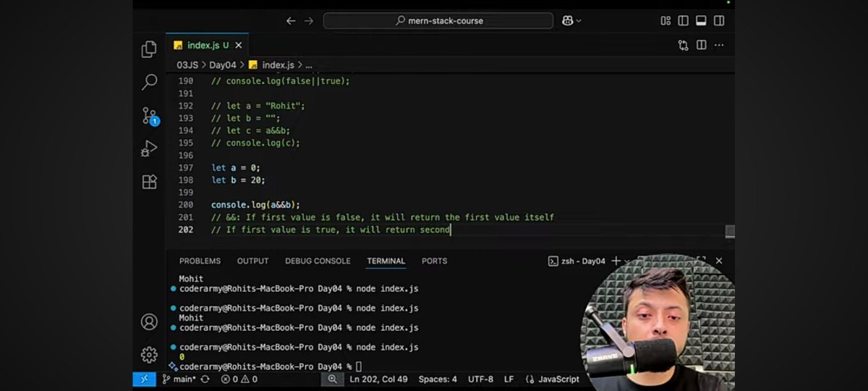Open Source Control view with badge 1
868x391 pixels.
tap(150, 116)
